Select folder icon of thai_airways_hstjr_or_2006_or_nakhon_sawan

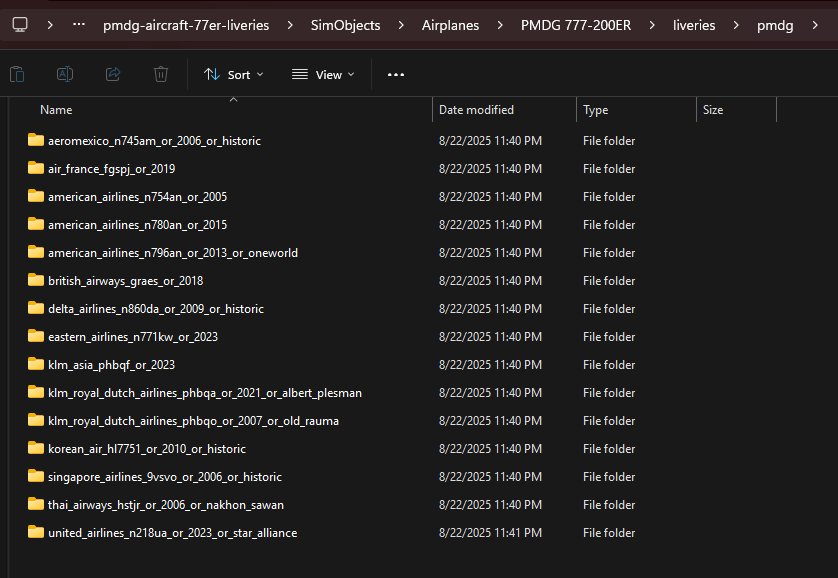coord(36,504)
